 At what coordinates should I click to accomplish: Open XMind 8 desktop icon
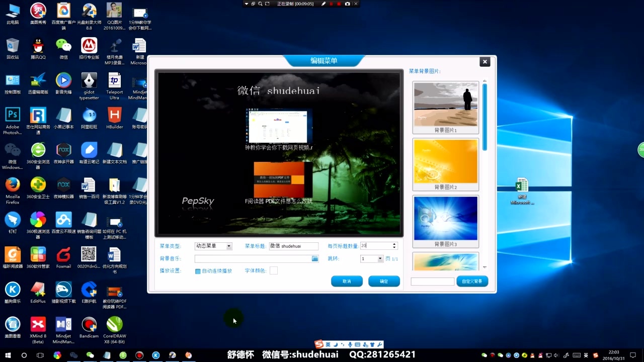click(x=38, y=330)
